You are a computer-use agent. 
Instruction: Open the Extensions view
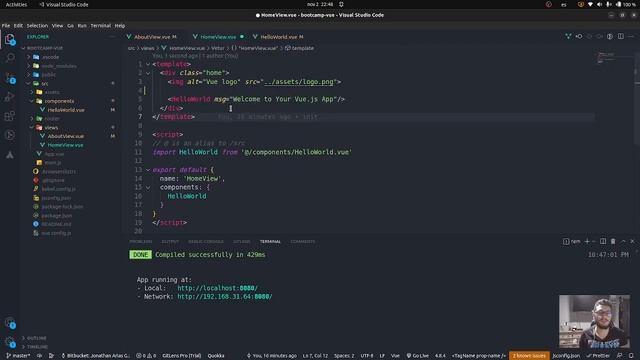10,116
